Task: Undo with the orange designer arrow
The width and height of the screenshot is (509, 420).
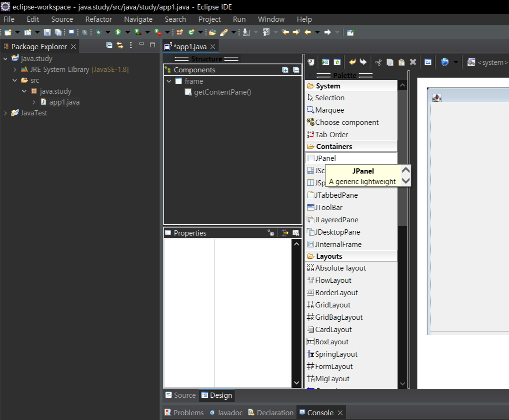Action: coord(352,61)
